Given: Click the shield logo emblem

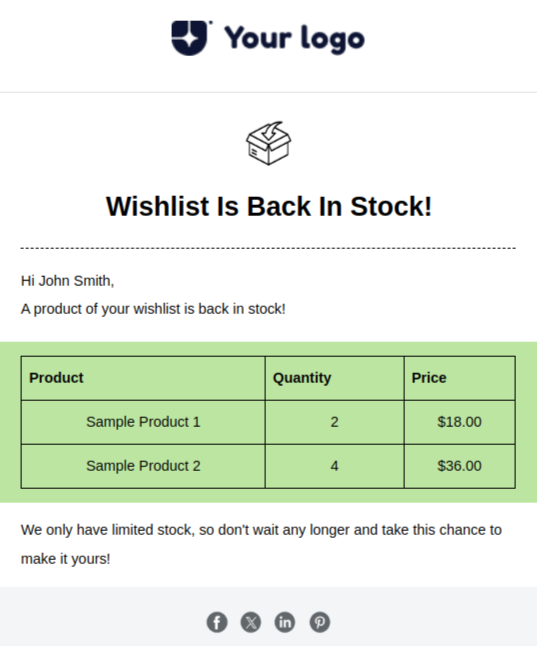Looking at the screenshot, I should [190, 38].
